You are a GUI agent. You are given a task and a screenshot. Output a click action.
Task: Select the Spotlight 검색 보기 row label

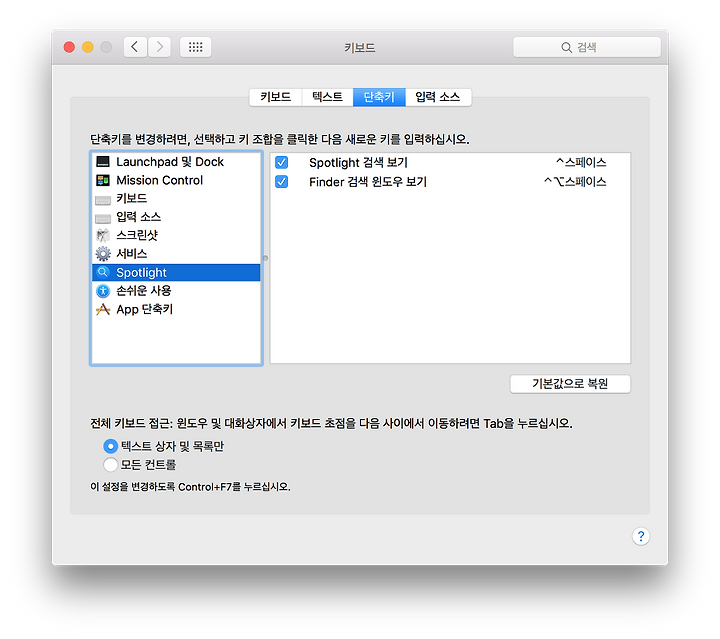pos(358,163)
